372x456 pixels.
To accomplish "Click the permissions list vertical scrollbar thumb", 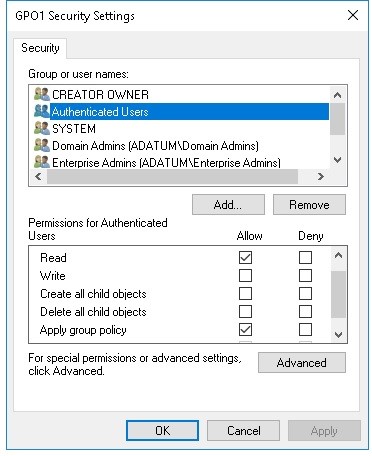I will tap(338, 295).
